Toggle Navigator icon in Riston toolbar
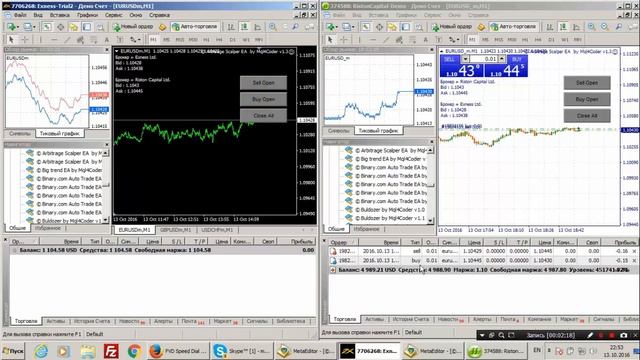 (392, 27)
